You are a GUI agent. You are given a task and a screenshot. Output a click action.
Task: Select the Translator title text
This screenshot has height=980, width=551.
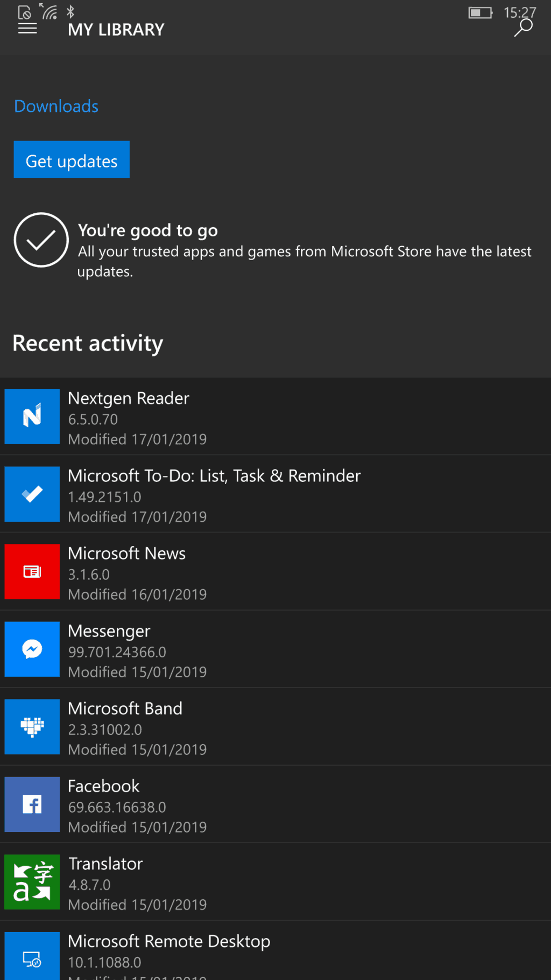point(105,863)
